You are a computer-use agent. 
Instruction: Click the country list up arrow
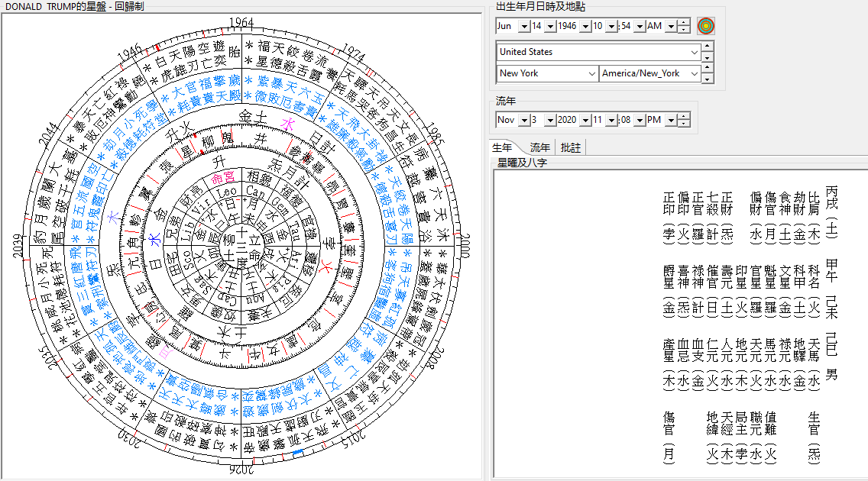coord(707,45)
